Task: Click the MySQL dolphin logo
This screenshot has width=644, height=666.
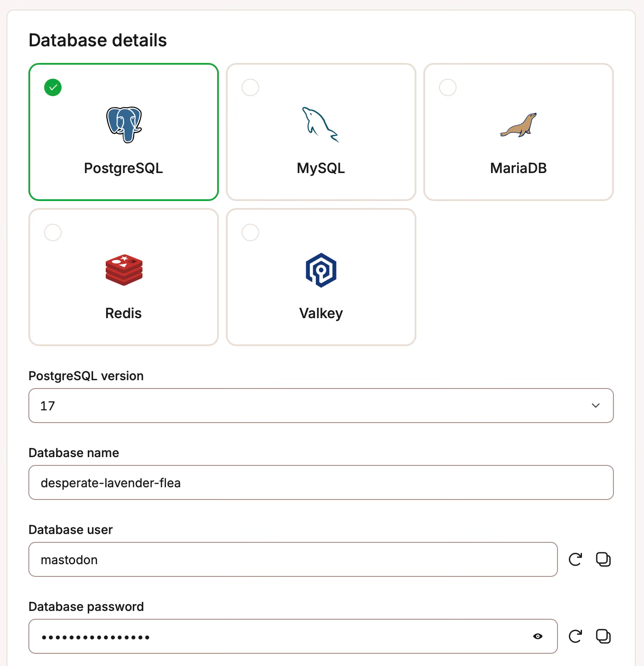Action: click(321, 125)
